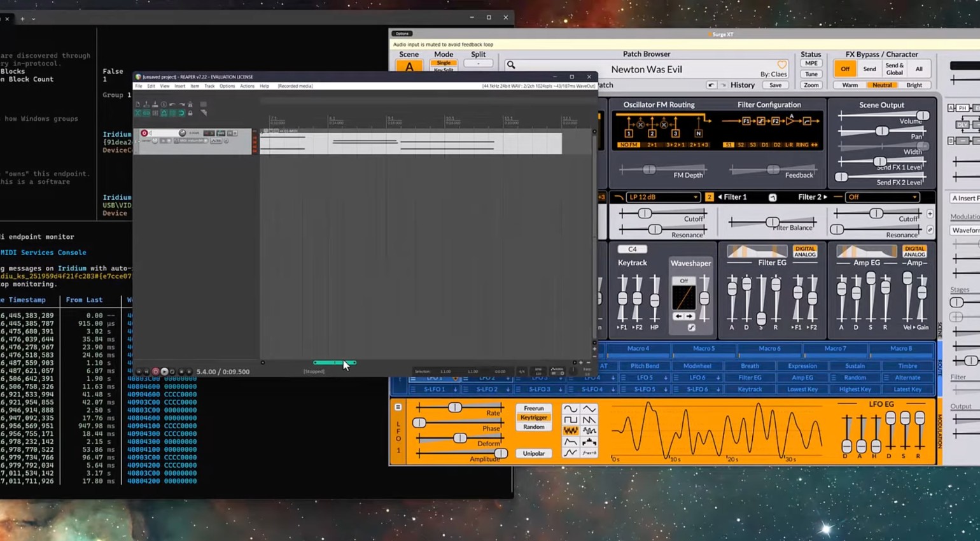980x541 pixels.
Task: Click the patch history undo arrow
Action: [711, 85]
